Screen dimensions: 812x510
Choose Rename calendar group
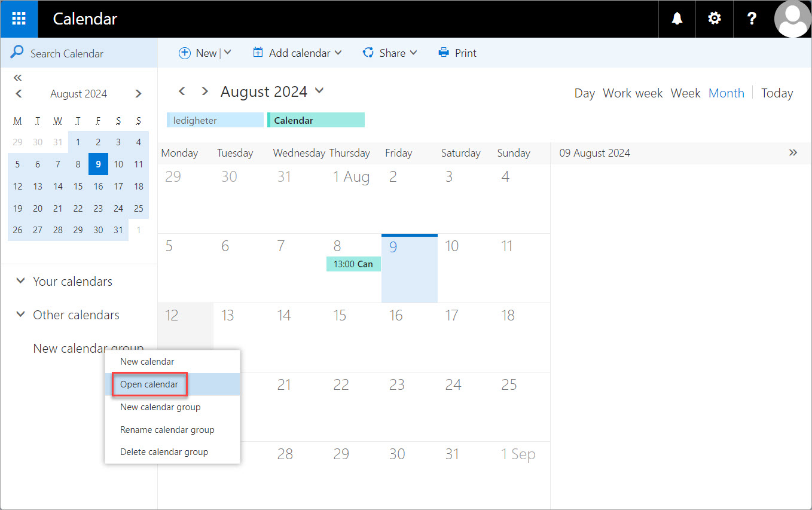pos(172,430)
